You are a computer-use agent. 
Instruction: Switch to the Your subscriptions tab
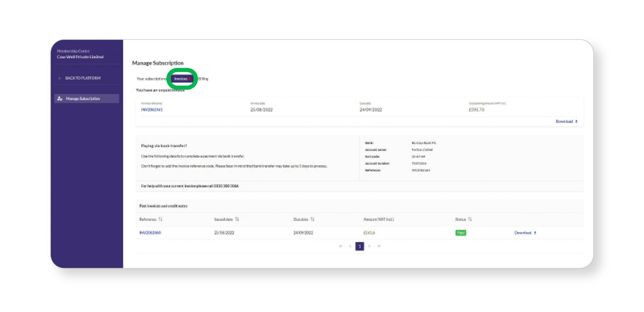tap(152, 79)
